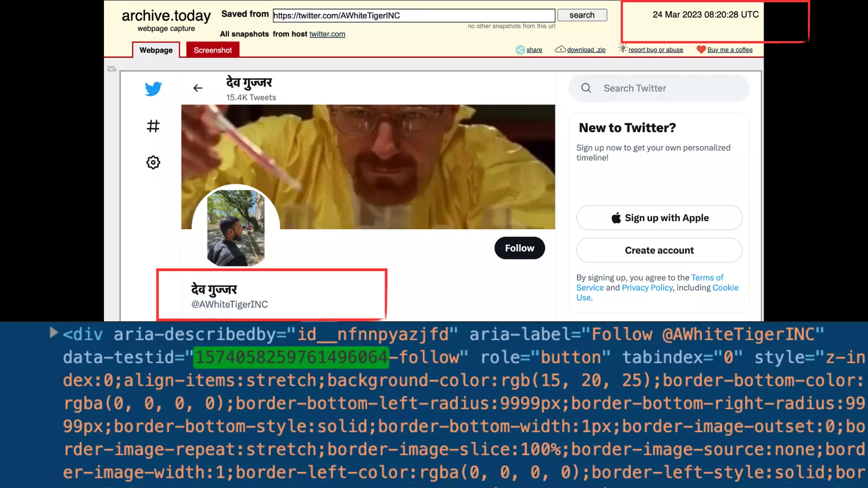Click the Search Twitter magnifier icon
The image size is (868, 488).
586,88
